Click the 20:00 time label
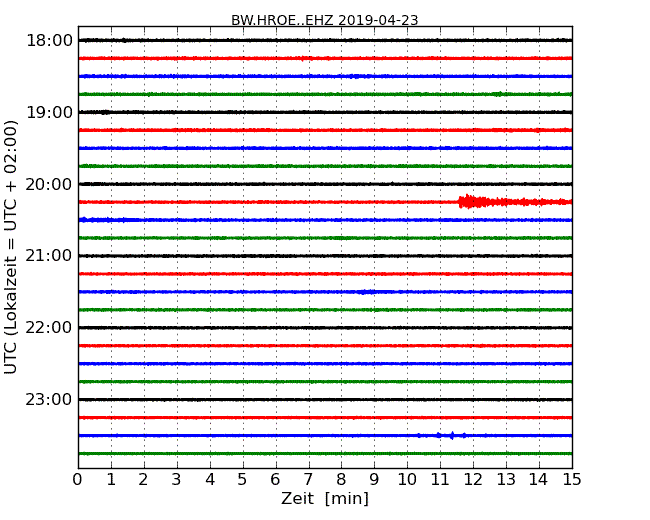 [x=49, y=184]
